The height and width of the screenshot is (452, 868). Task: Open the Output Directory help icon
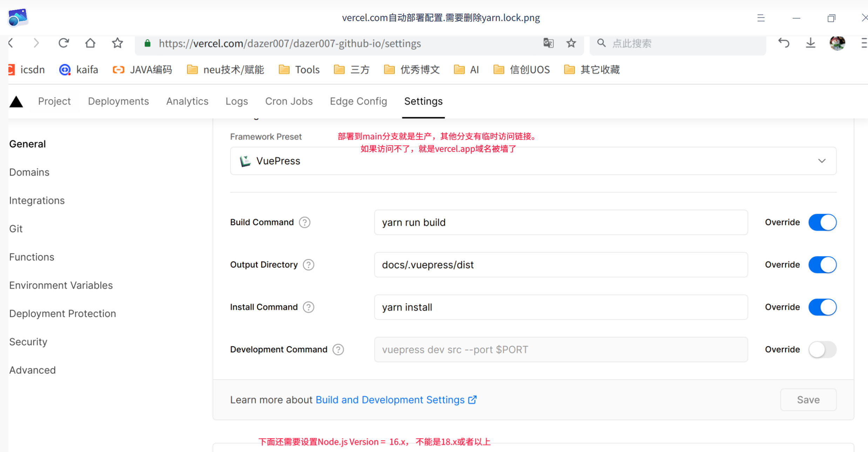coord(308,265)
